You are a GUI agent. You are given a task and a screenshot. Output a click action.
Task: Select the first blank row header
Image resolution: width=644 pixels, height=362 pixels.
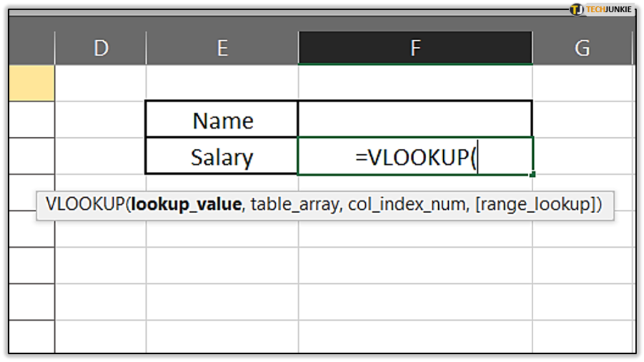30,118
